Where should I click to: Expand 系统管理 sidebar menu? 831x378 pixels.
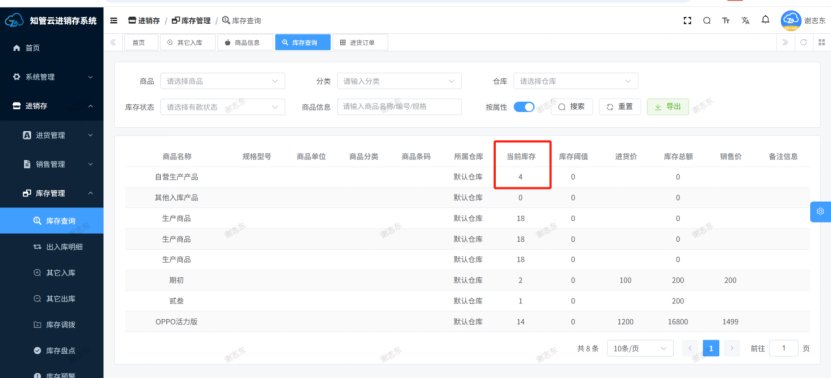pyautogui.click(x=51, y=77)
